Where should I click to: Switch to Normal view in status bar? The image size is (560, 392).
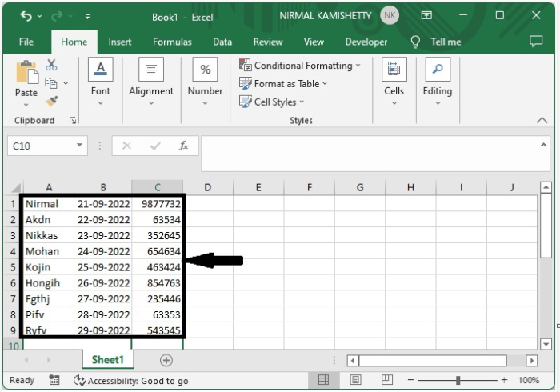(323, 381)
